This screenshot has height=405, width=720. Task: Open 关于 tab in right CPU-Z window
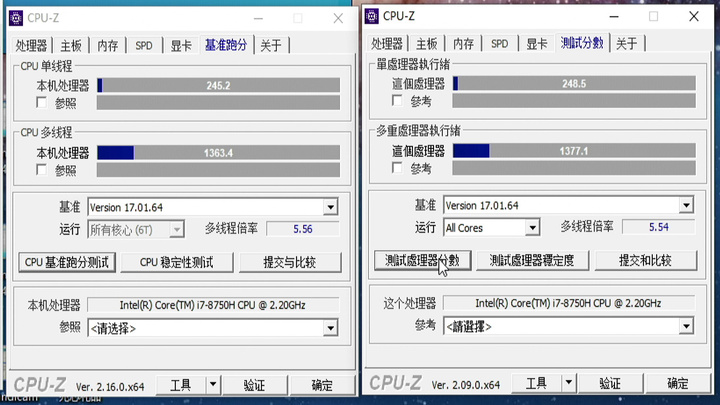(626, 44)
